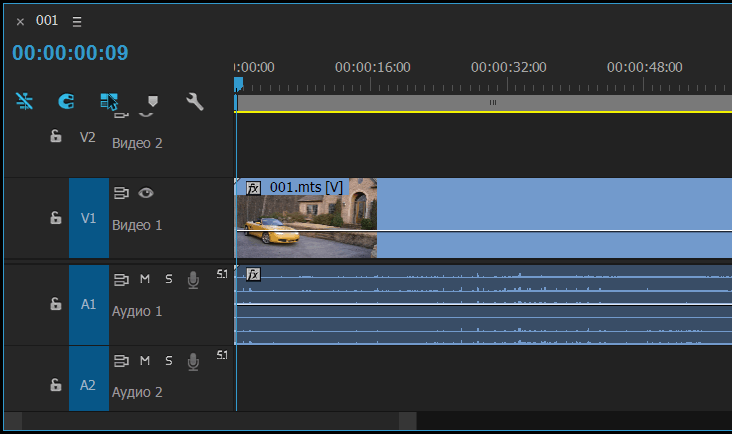
Task: Click the gray work area bar handle
Action: coord(493,103)
